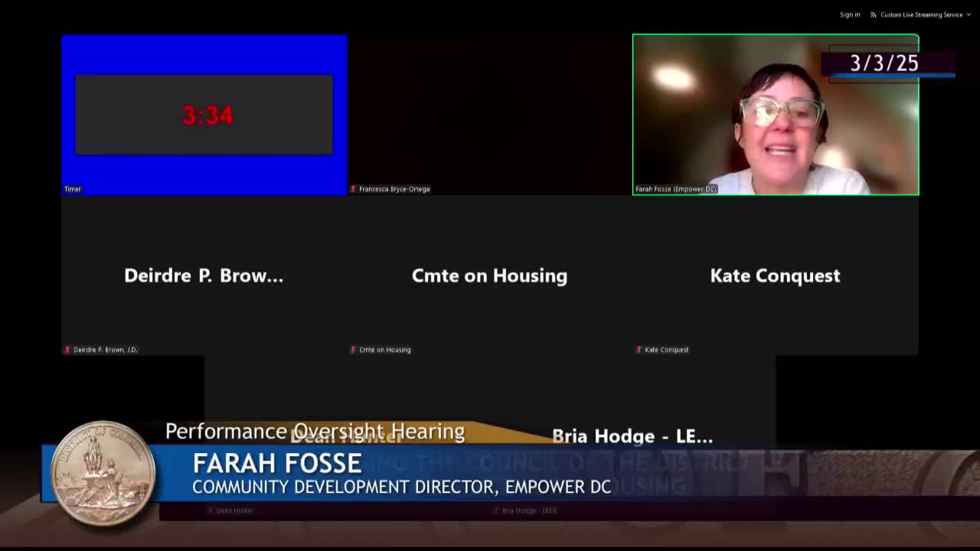Select the Cmte on Housing participant tile

pyautogui.click(x=490, y=275)
